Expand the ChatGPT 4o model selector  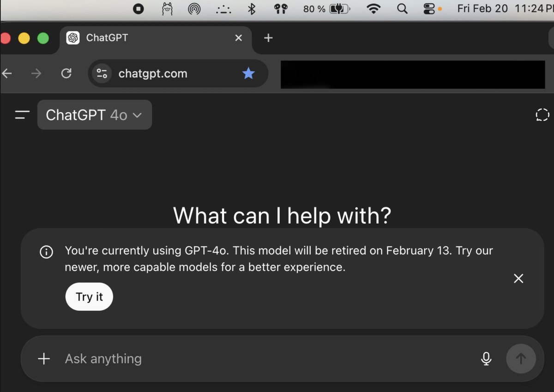[95, 115]
